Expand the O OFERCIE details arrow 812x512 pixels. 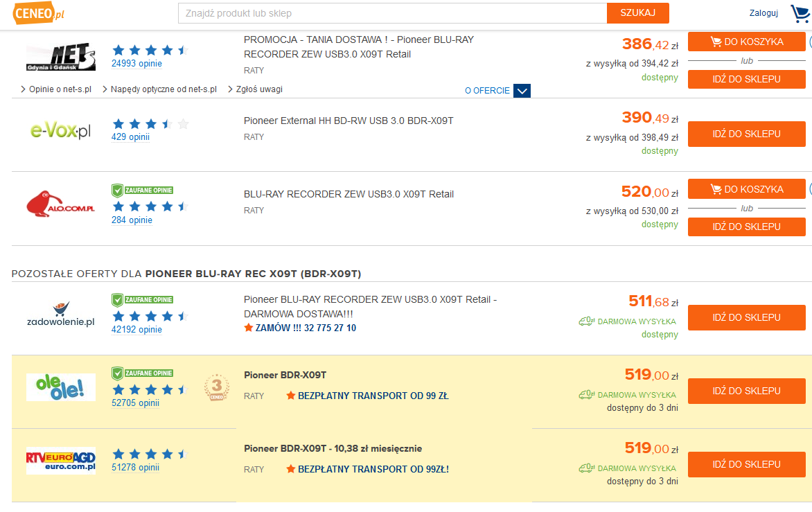pos(522,91)
